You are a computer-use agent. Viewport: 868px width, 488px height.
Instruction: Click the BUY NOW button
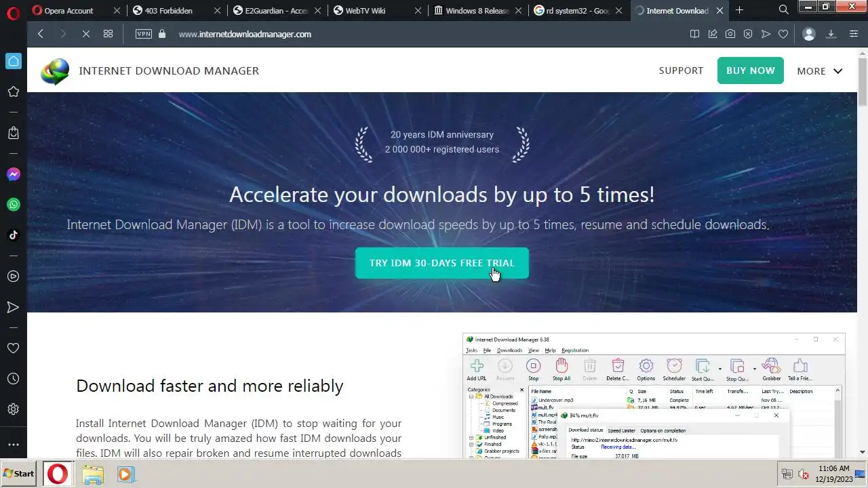(751, 70)
